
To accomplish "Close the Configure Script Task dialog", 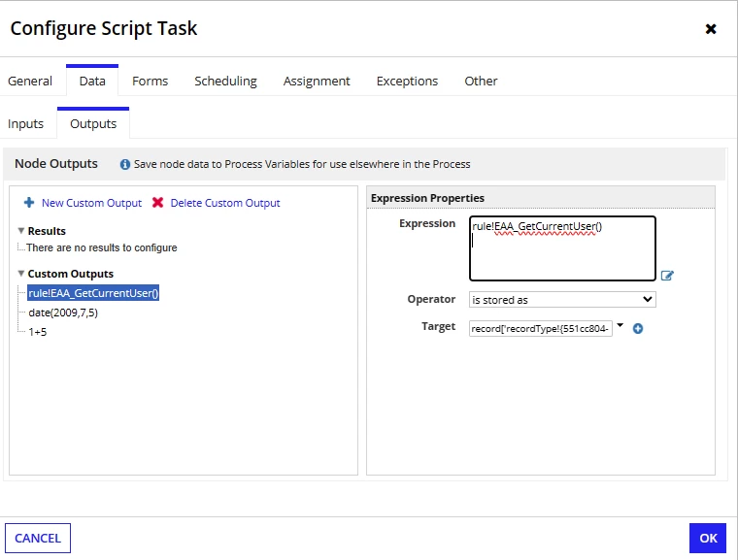I will (x=711, y=29).
